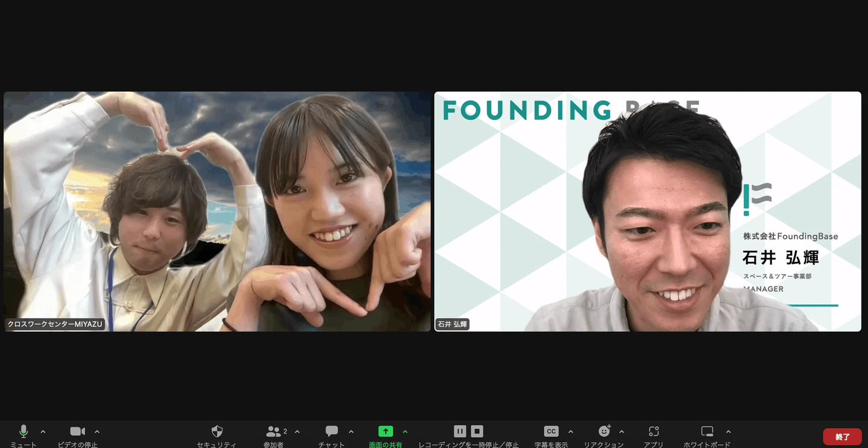The height and width of the screenshot is (448, 868).
Task: Stop the recording with the square button
Action: click(477, 431)
